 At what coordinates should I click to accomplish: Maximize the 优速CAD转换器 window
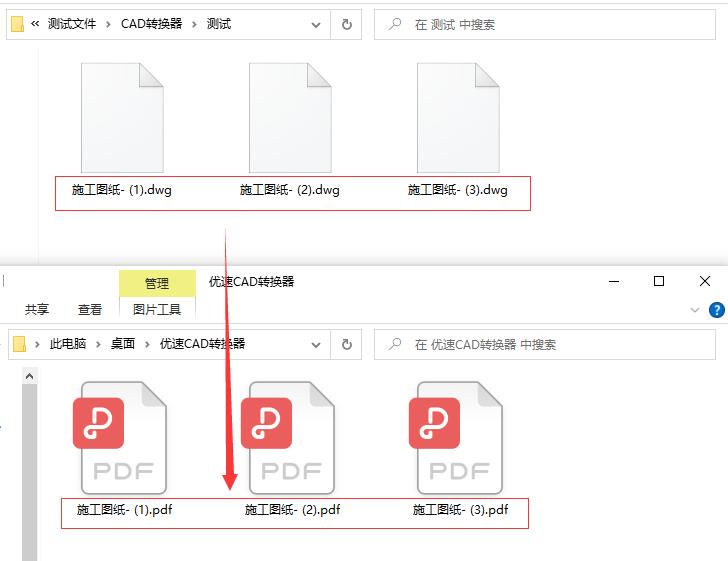658,281
